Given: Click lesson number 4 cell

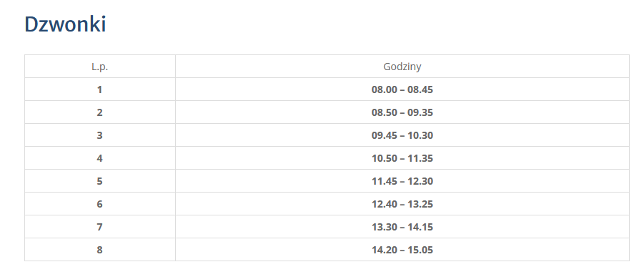Looking at the screenshot, I should pyautogui.click(x=100, y=158).
